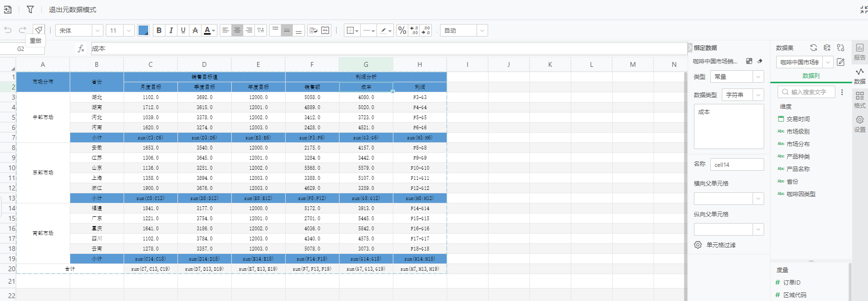Image resolution: width=868 pixels, height=301 pixels.
Task: Click the wrap text icon
Action: click(x=314, y=30)
